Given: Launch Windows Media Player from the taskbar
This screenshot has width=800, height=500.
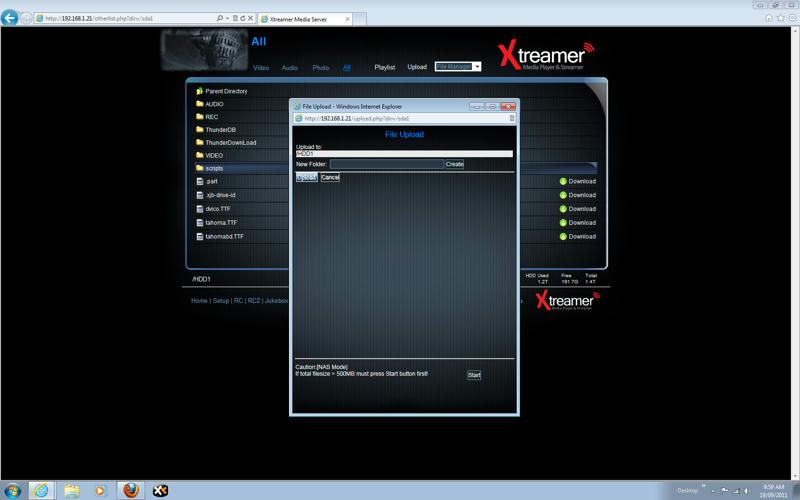Looking at the screenshot, I should click(100, 491).
